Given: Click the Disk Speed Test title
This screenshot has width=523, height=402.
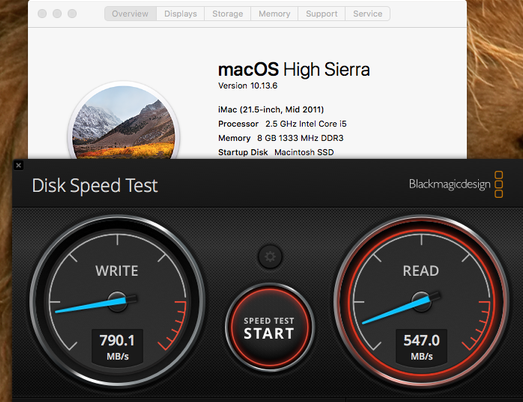Looking at the screenshot, I should coord(95,185).
